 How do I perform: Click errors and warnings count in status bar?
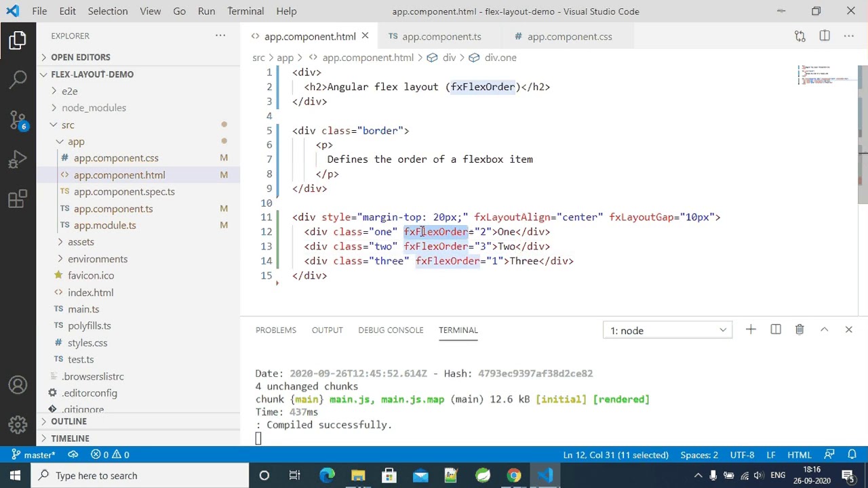click(x=111, y=455)
